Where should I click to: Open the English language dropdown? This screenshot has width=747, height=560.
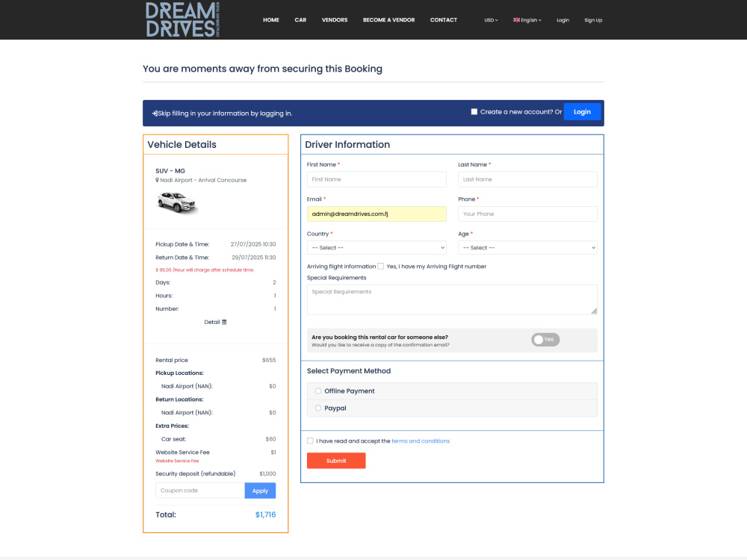pos(527,20)
